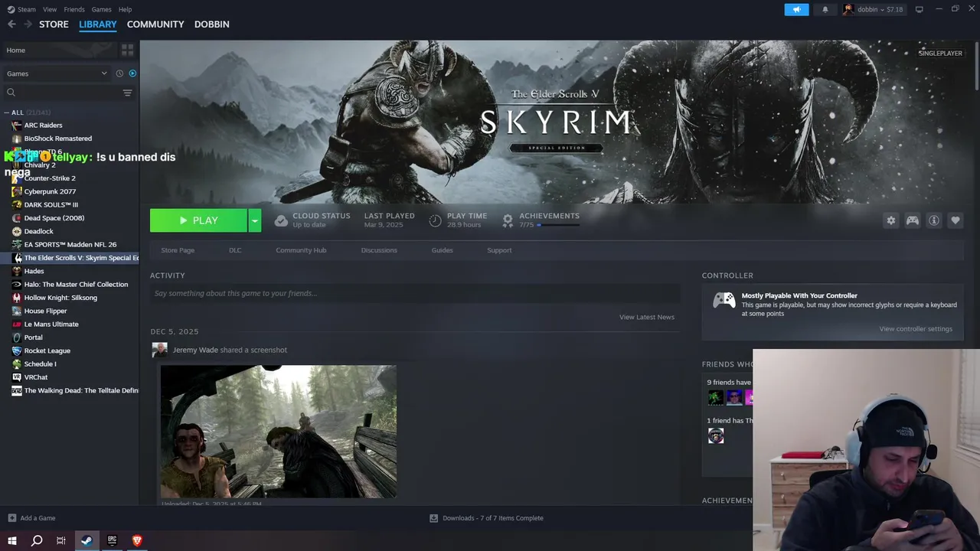The width and height of the screenshot is (980, 551).
Task: Open the Help menu
Action: tap(125, 9)
